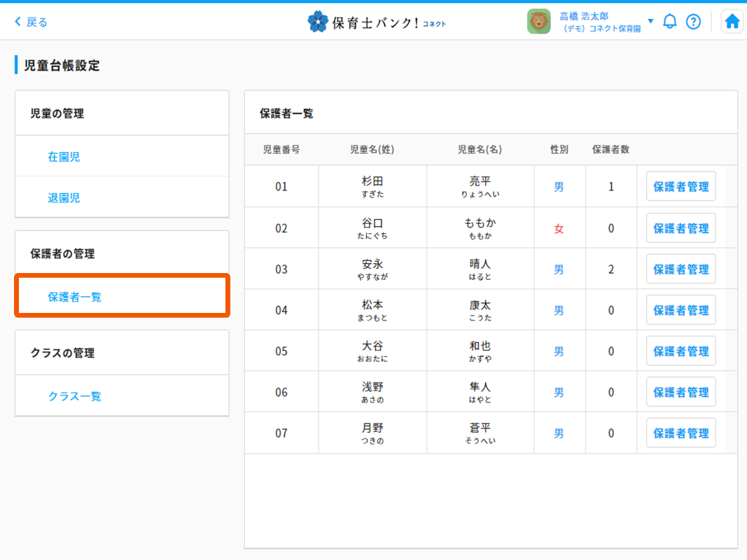Screen dimensions: 747x560
Task: Click 保護者管理 for 月野 蒼平
Action: point(680,433)
